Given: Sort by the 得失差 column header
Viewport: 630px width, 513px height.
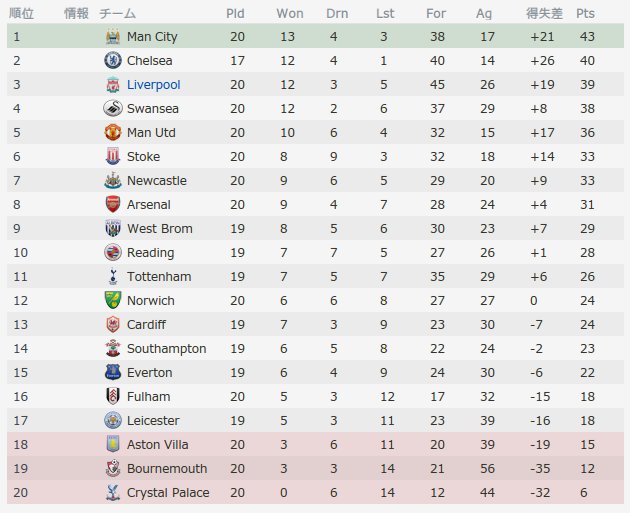Looking at the screenshot, I should [544, 13].
